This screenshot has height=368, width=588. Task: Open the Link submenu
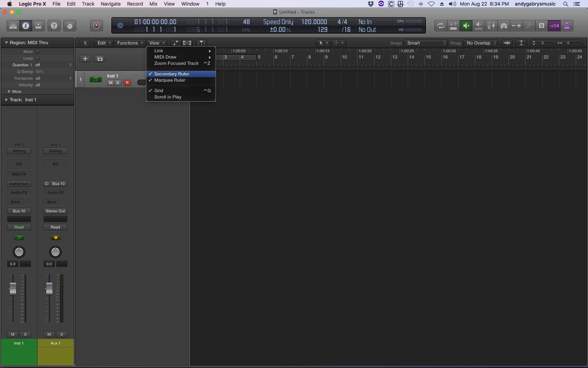point(181,51)
